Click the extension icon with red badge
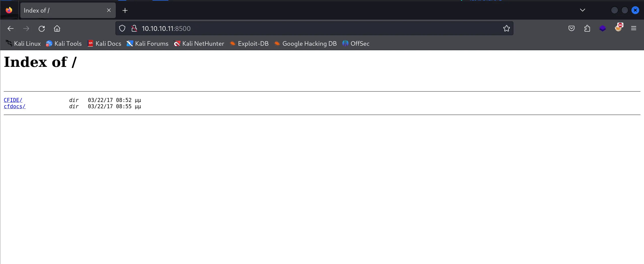Image resolution: width=644 pixels, height=264 pixels. coord(618,28)
